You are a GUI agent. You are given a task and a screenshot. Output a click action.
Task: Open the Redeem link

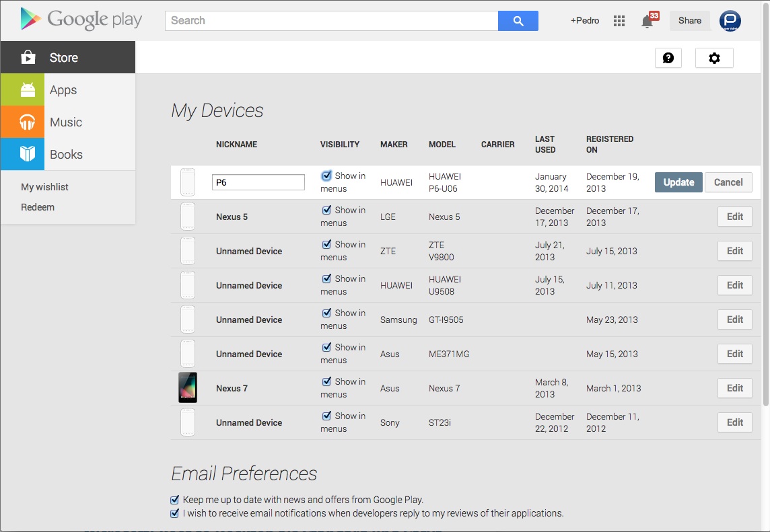tap(38, 207)
